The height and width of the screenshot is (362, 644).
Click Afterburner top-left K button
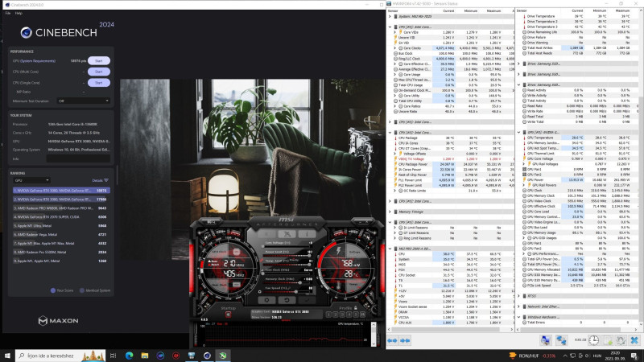point(267,234)
